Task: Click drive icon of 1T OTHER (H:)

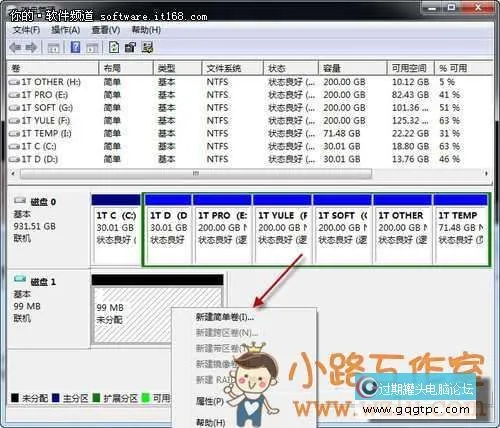Action: (14, 82)
